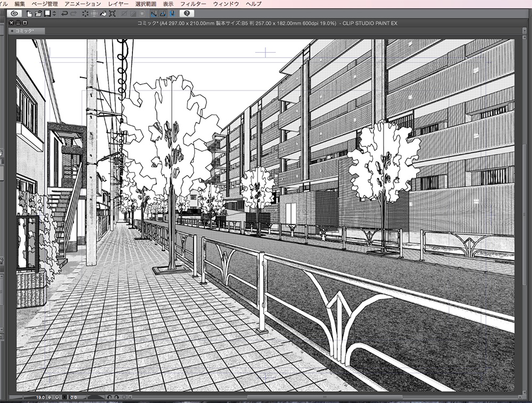Image resolution: width=532 pixels, height=403 pixels.
Task: Open Help using the question mark icon
Action: tap(187, 14)
